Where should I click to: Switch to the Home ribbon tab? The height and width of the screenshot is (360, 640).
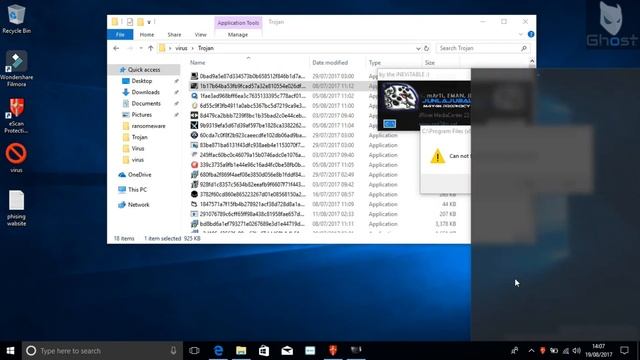coord(147,35)
